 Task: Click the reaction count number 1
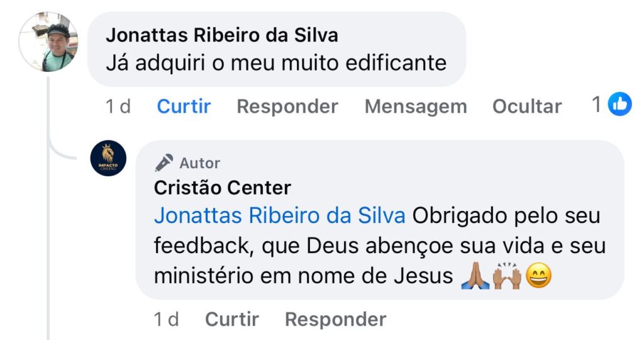tap(597, 105)
